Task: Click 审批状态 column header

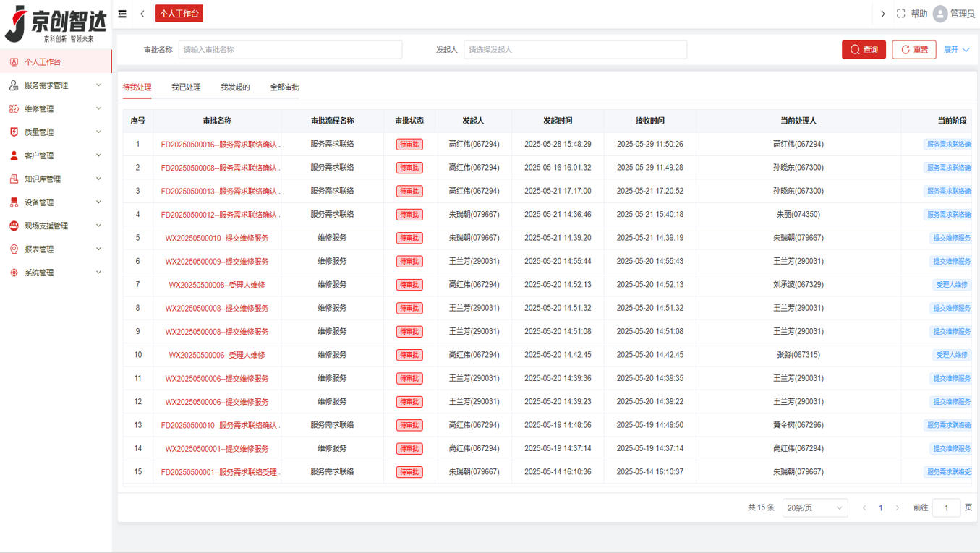Action: click(409, 121)
